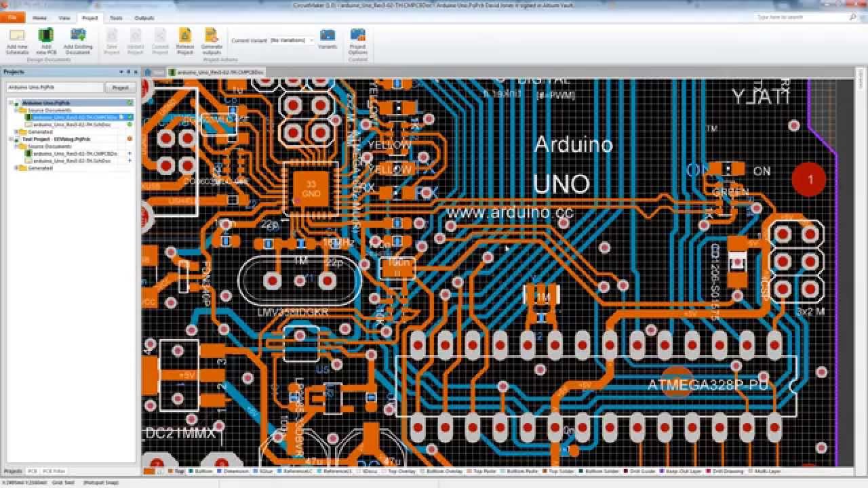The height and width of the screenshot is (488, 868).
Task: Click the current layer color swatch
Action: pyautogui.click(x=149, y=470)
